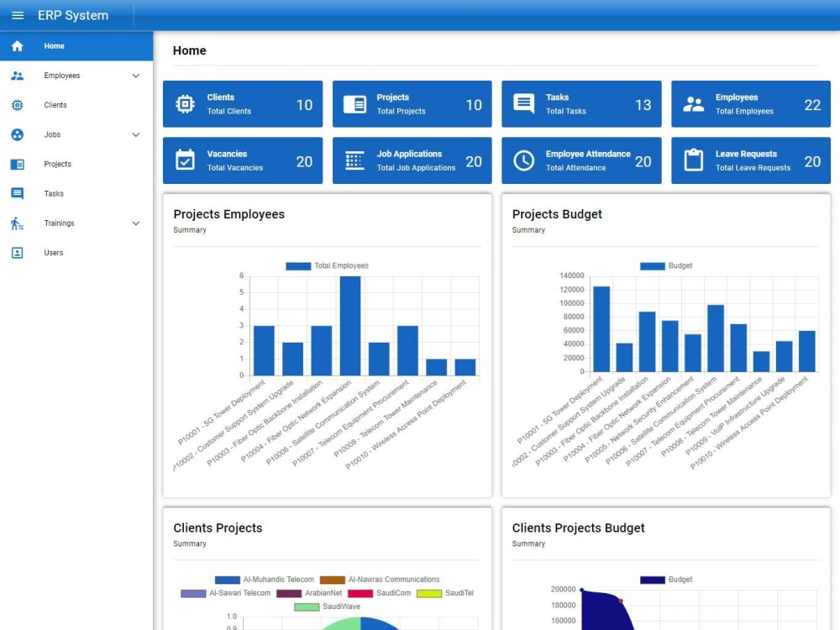840x630 pixels.
Task: Go to Home in the sidebar
Action: pyautogui.click(x=76, y=46)
